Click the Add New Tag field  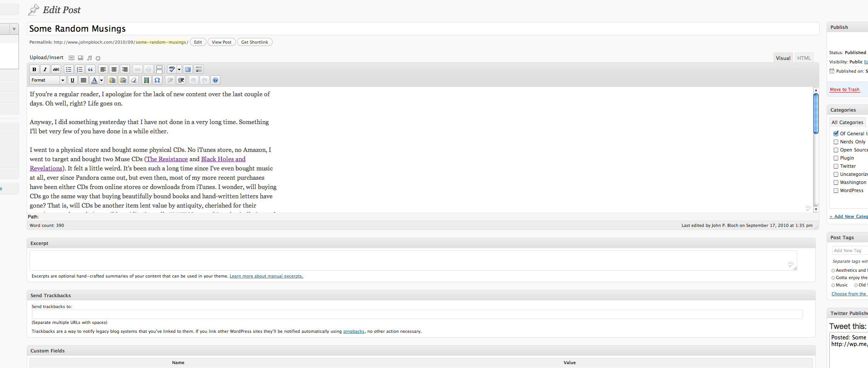(x=850, y=250)
